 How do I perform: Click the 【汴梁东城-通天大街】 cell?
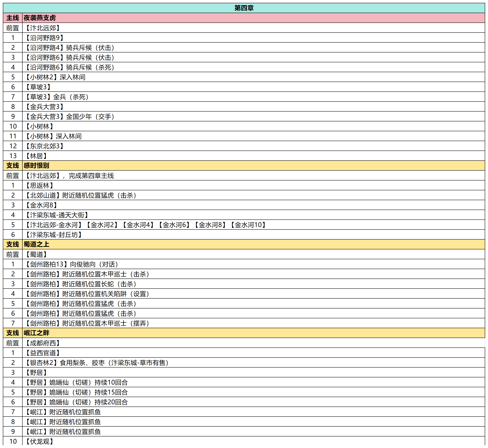57,215
